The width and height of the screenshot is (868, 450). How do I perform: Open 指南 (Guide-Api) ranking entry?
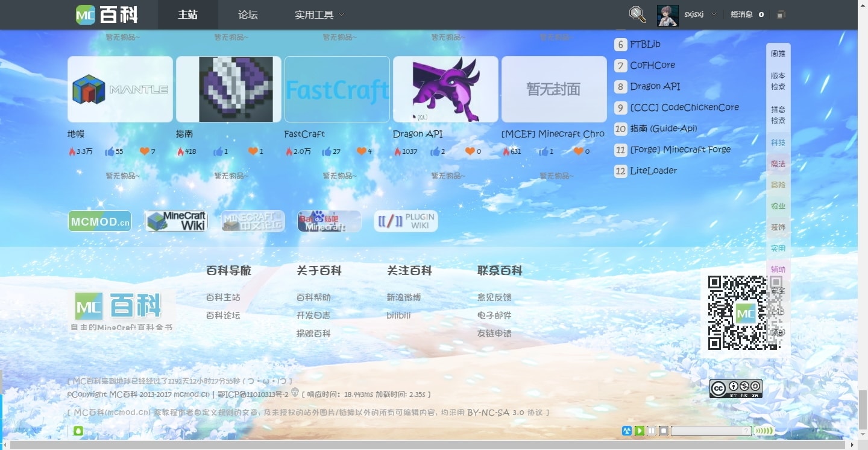click(663, 128)
